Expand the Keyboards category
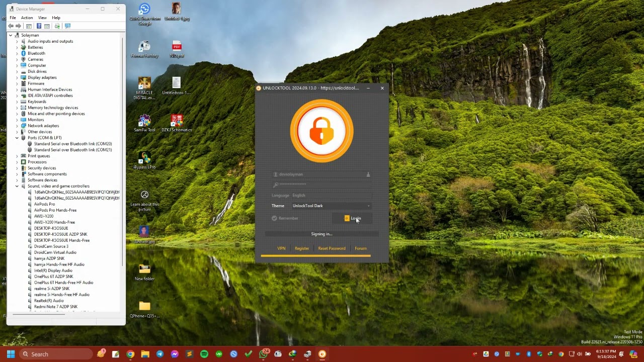Image resolution: width=644 pixels, height=362 pixels. (17, 102)
